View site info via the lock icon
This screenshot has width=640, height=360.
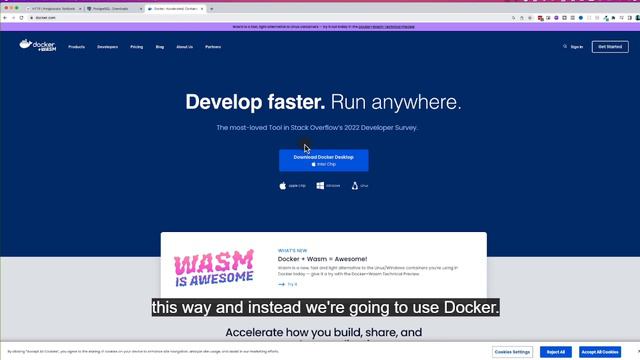coord(31,18)
